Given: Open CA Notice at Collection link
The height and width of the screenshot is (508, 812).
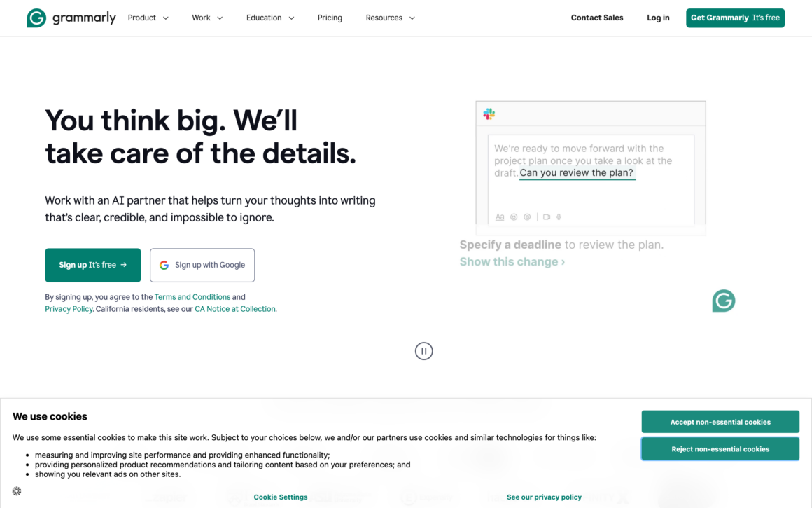Looking at the screenshot, I should pyautogui.click(x=235, y=309).
